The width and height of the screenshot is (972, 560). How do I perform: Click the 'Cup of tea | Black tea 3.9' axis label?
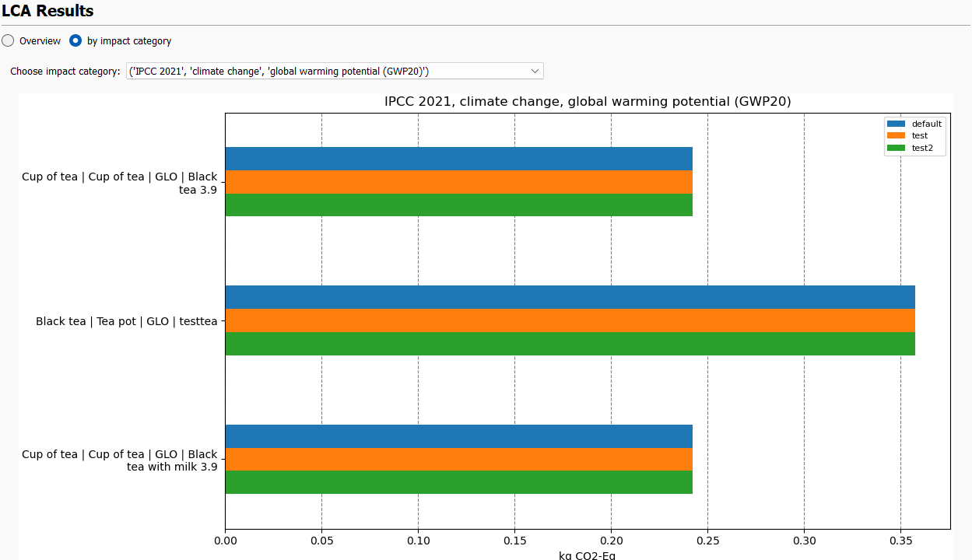pyautogui.click(x=121, y=182)
